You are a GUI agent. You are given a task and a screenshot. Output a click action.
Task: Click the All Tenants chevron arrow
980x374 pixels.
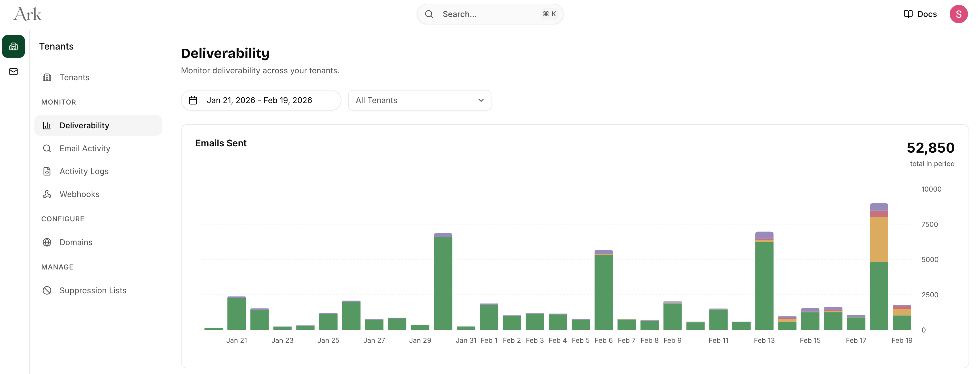tap(481, 101)
